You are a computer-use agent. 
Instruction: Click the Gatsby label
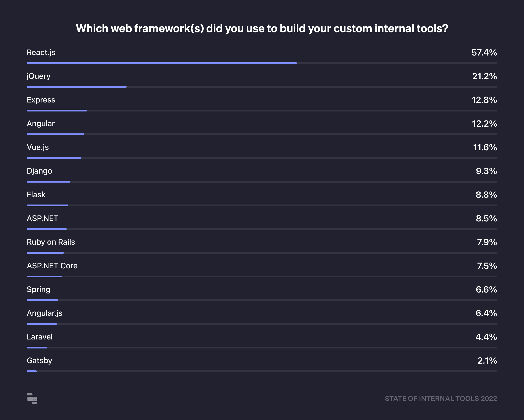[39, 361]
